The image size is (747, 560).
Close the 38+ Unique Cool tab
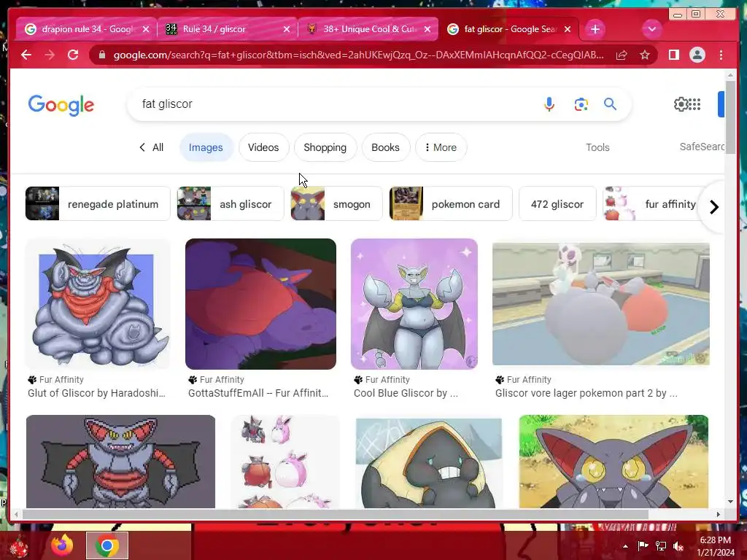click(x=427, y=29)
